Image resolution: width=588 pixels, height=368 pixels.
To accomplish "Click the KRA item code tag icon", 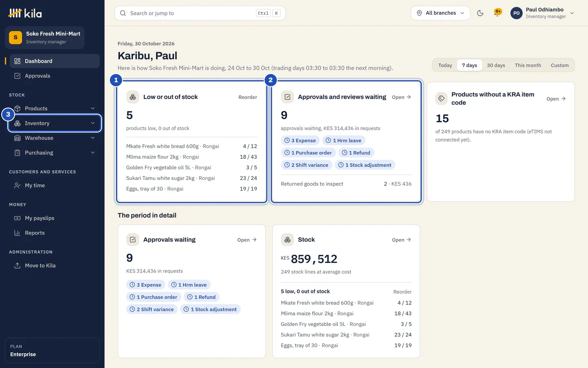I will point(441,99).
